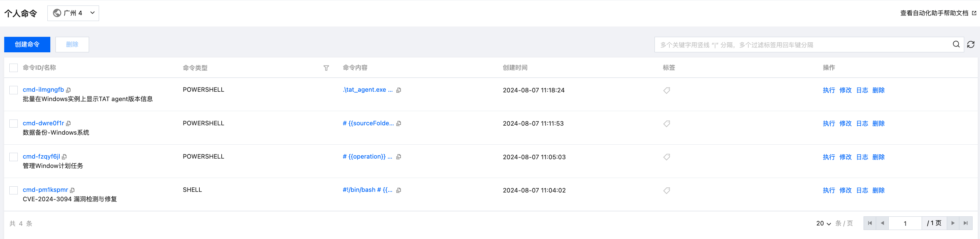
Task: Copy command content of {{sourceFolde... row
Action: [x=399, y=123]
